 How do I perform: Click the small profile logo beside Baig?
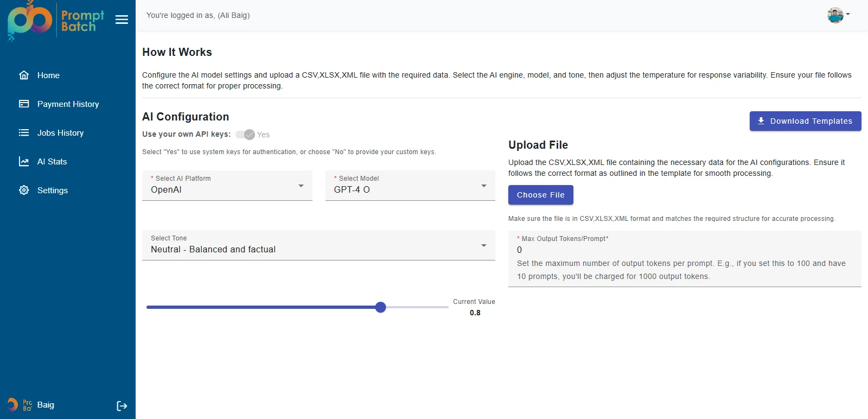20,405
